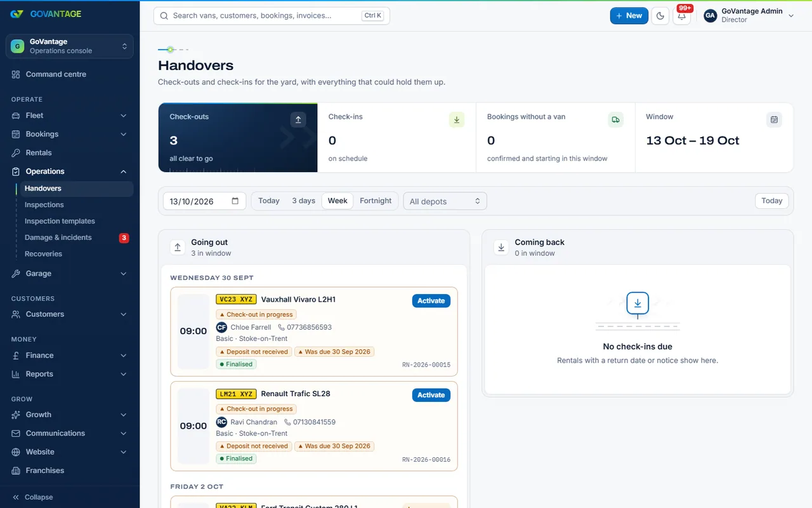This screenshot has width=812, height=508.
Task: Collapse the Operations sidebar section
Action: tap(70, 171)
